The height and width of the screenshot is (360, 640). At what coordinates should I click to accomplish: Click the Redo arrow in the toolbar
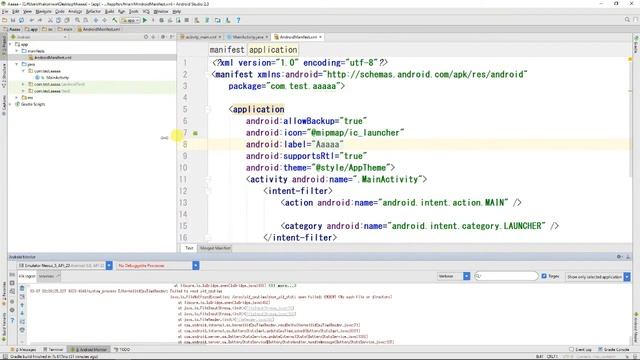(40, 20)
